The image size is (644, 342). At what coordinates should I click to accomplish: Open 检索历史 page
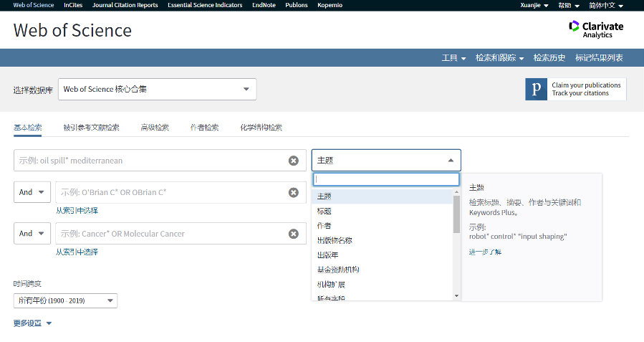point(549,58)
